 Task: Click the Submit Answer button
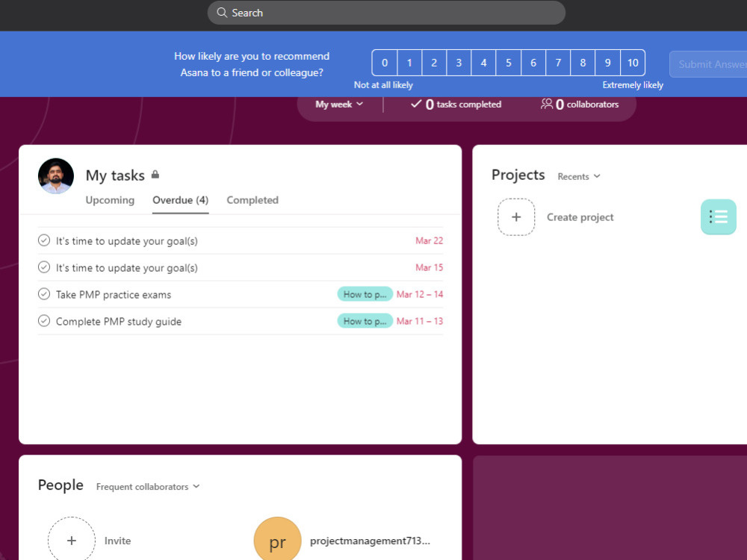click(708, 64)
